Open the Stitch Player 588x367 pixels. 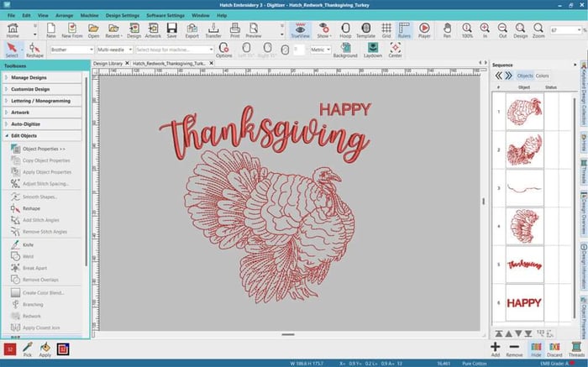424,31
